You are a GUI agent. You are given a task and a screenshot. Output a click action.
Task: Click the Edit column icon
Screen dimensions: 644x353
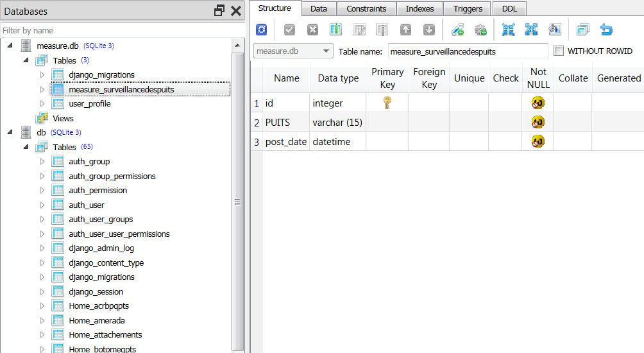point(359,30)
